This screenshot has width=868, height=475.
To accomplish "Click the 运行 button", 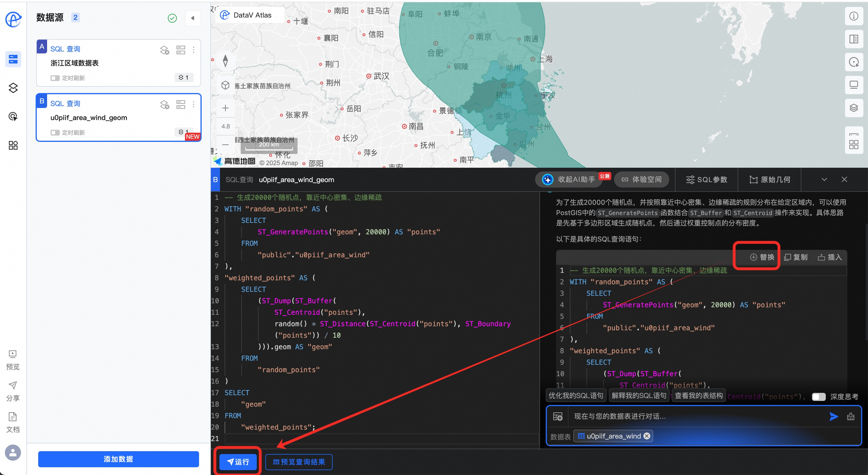I will (238, 462).
